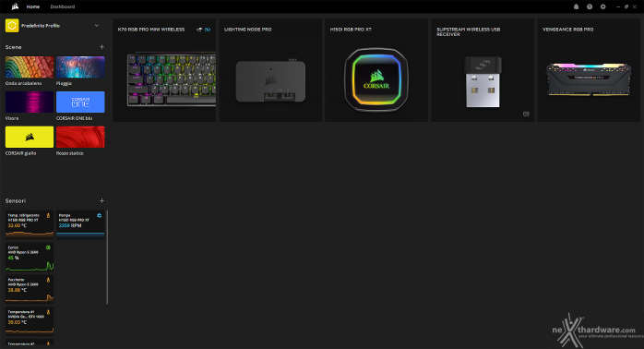644x349 pixels.
Task: Click the yellow profile hexagon icon
Action: pyautogui.click(x=12, y=26)
